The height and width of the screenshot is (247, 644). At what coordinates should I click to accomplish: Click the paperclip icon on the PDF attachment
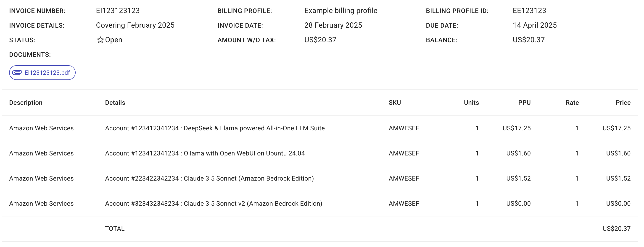click(17, 73)
